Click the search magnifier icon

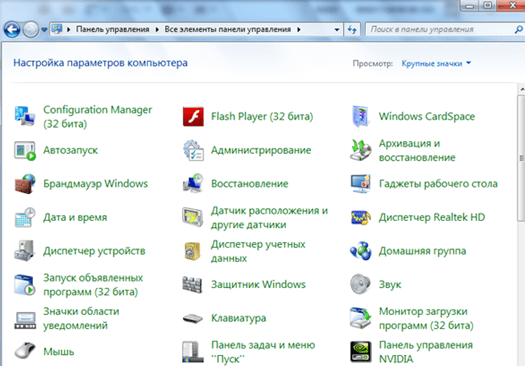pyautogui.click(x=518, y=29)
